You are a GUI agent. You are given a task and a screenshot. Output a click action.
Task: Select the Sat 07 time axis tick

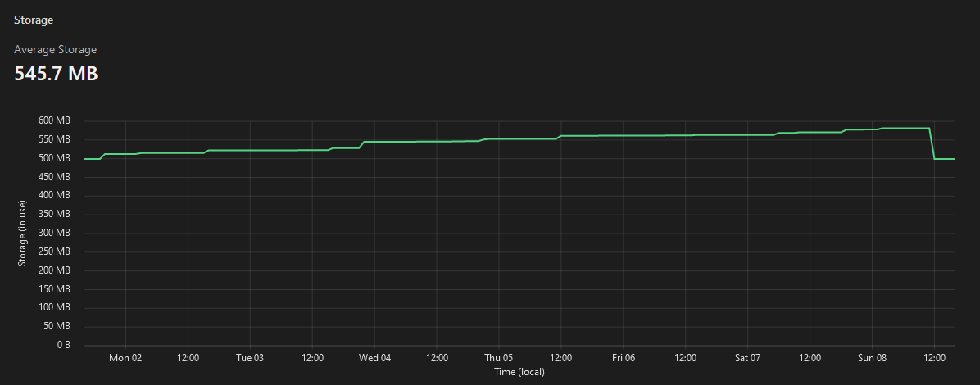(747, 359)
